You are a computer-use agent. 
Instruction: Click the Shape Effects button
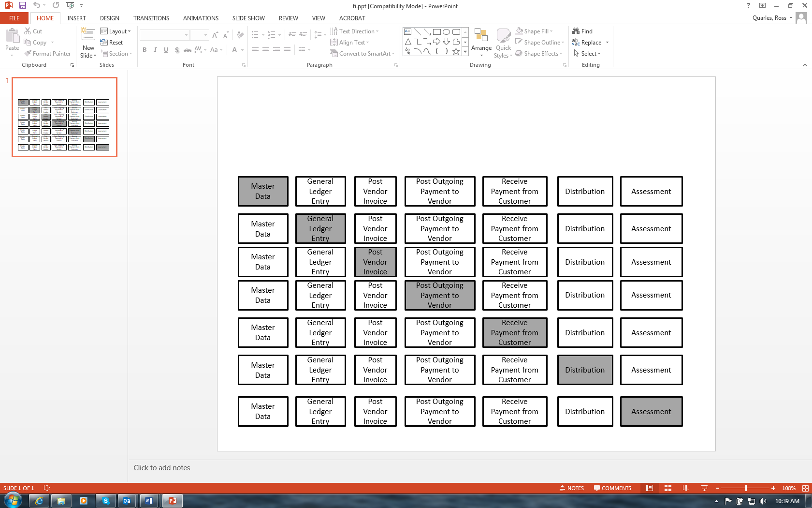point(539,53)
